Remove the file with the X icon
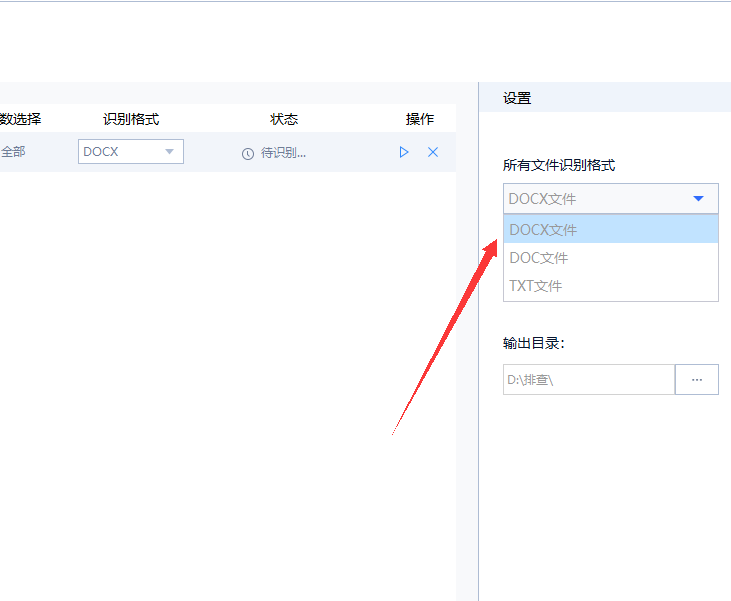Screen dimensions: 731x601 433,152
